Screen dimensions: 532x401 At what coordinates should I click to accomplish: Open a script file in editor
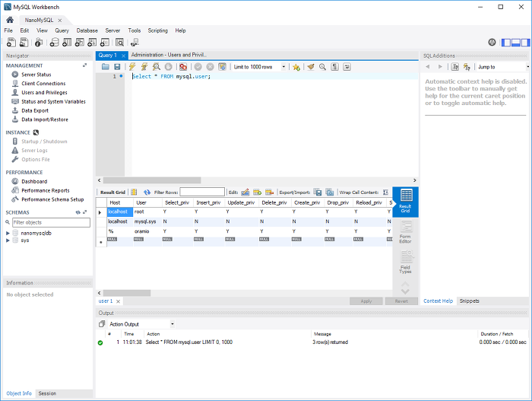coord(106,67)
